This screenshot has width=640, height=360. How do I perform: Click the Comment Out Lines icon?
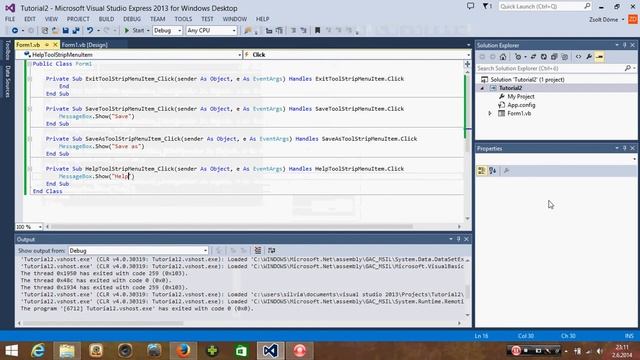(x=269, y=31)
